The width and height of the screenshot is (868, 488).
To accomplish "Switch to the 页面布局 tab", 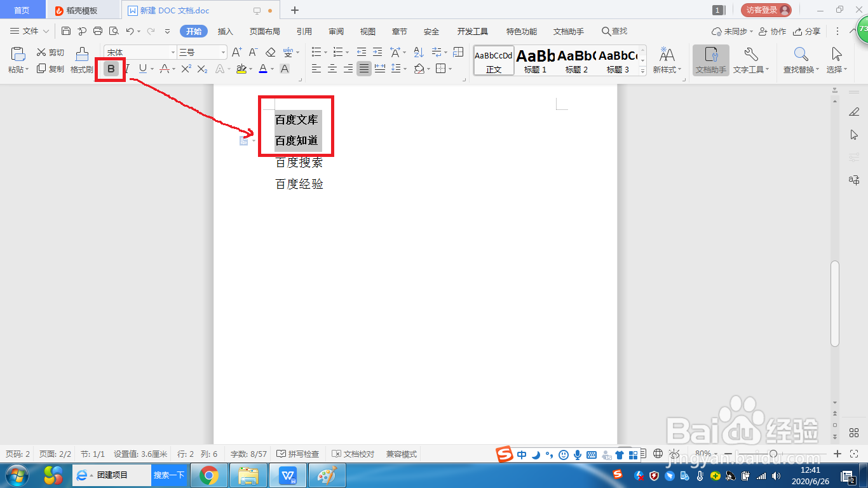I will pyautogui.click(x=264, y=31).
